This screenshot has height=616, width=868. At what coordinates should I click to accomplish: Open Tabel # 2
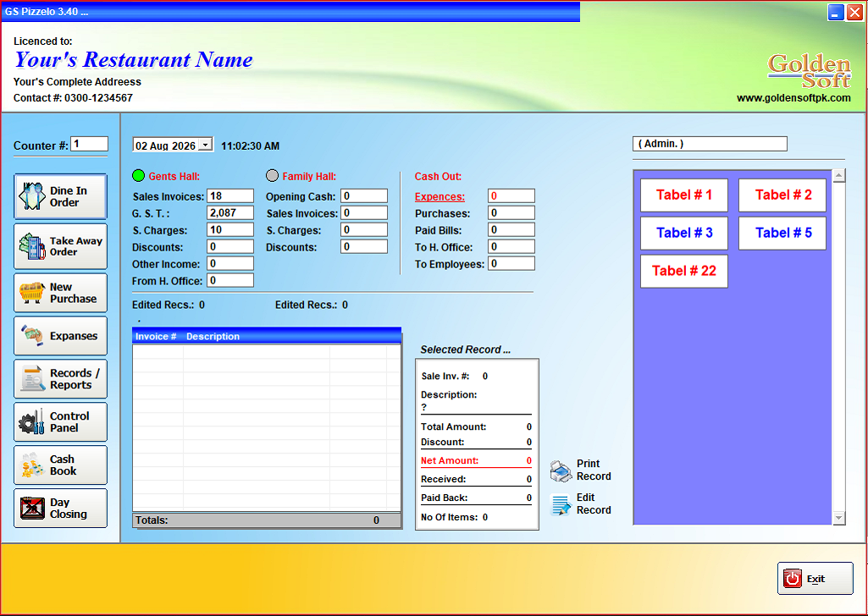tap(782, 195)
